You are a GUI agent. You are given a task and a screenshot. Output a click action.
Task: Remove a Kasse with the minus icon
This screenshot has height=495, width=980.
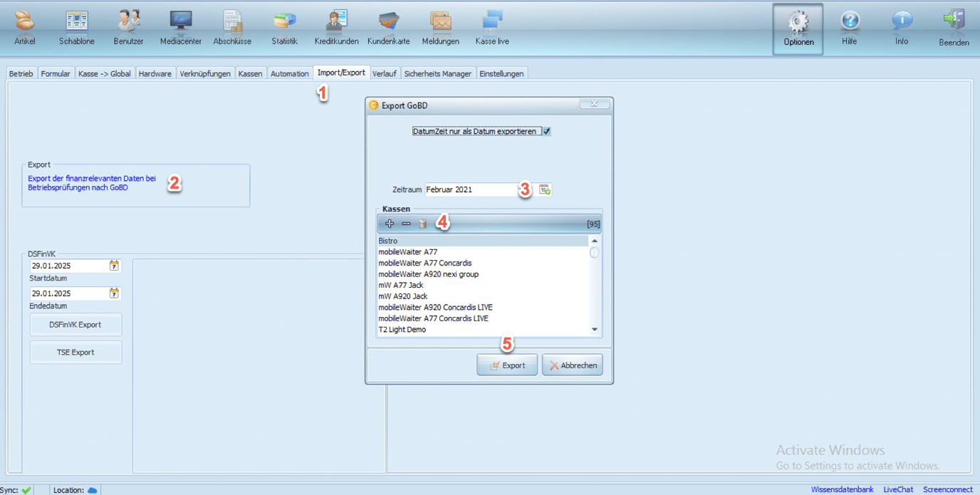coord(406,223)
